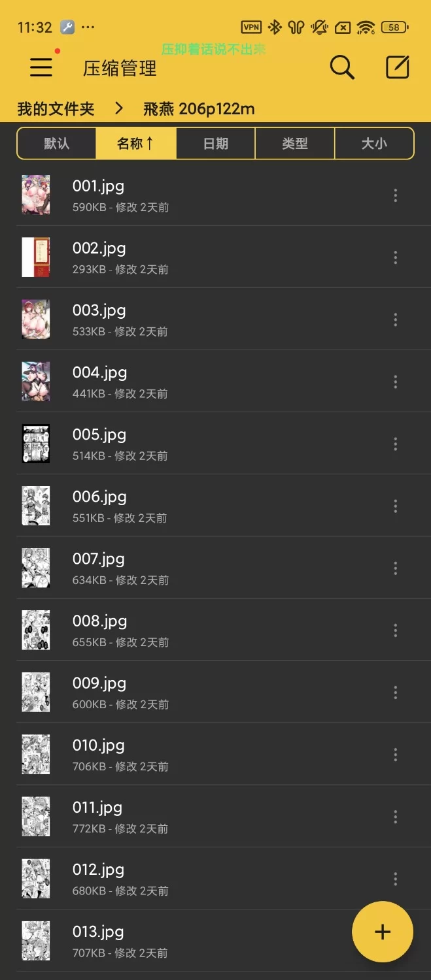This screenshot has height=980, width=431.
Task: Sort files by 大小
Action: 374,144
